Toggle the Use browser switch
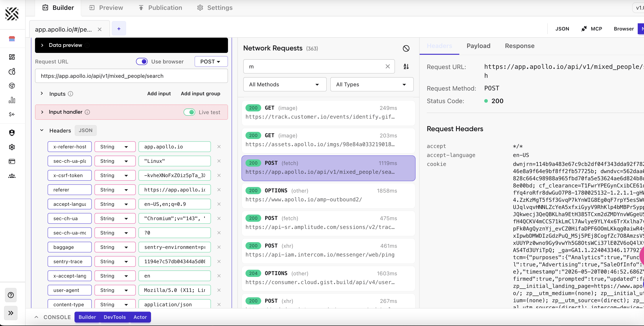The height and width of the screenshot is (326, 644). [142, 61]
